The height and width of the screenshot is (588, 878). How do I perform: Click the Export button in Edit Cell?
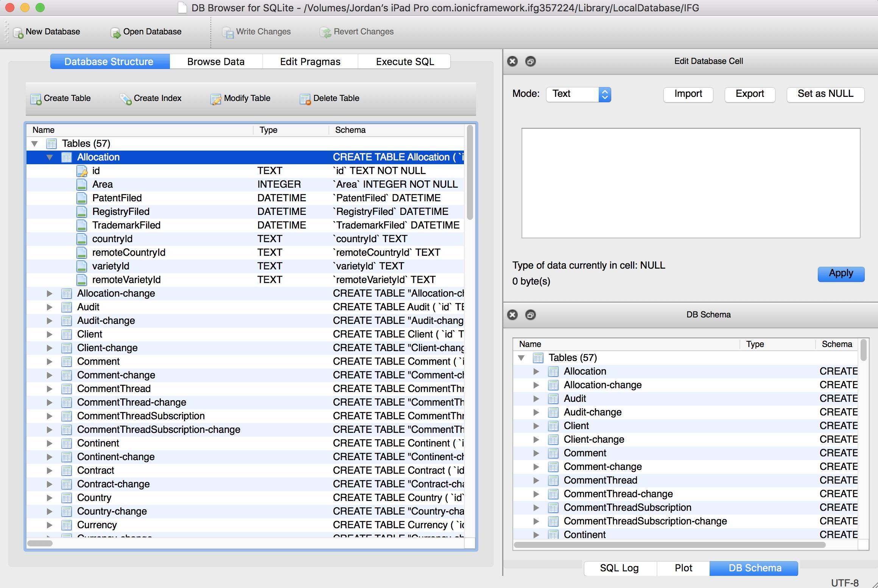(749, 93)
